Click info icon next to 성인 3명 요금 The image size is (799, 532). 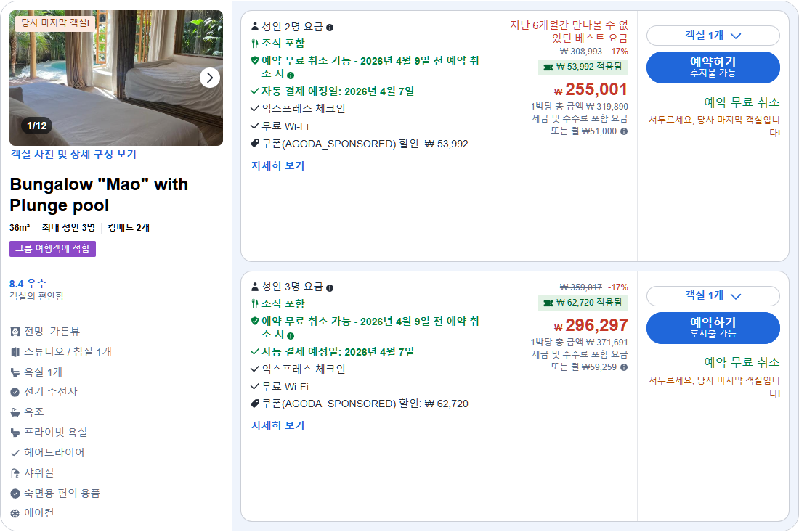pyautogui.click(x=330, y=288)
